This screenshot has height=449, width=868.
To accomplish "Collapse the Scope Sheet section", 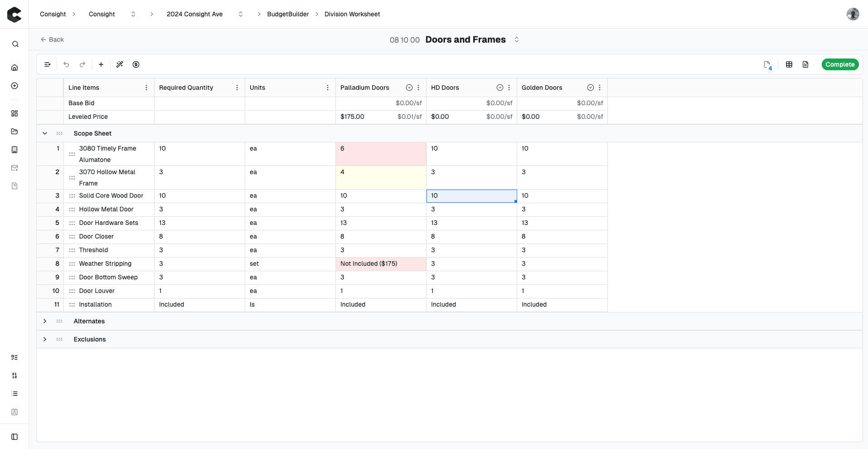I will (x=45, y=133).
